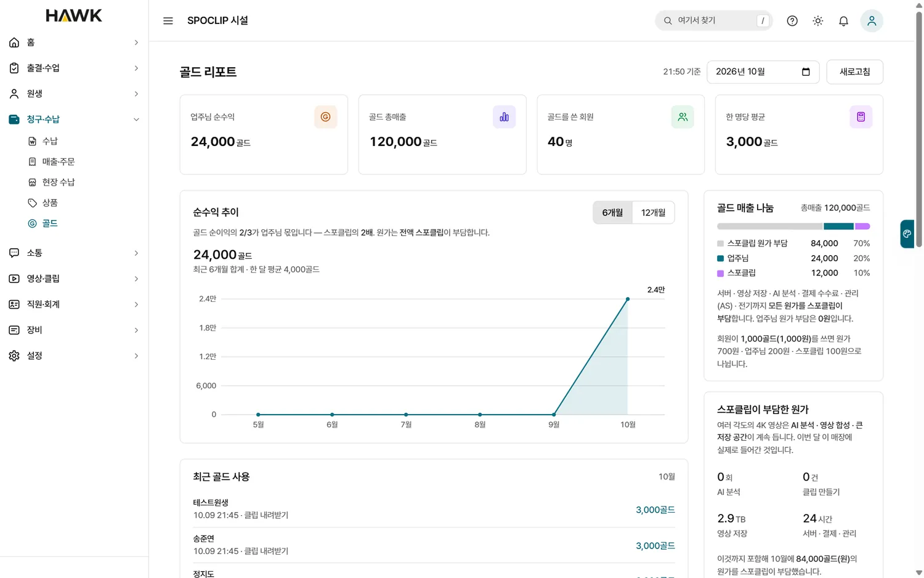924x578 pixels.
Task: Expand the 소통 sidebar section
Action: (74, 253)
